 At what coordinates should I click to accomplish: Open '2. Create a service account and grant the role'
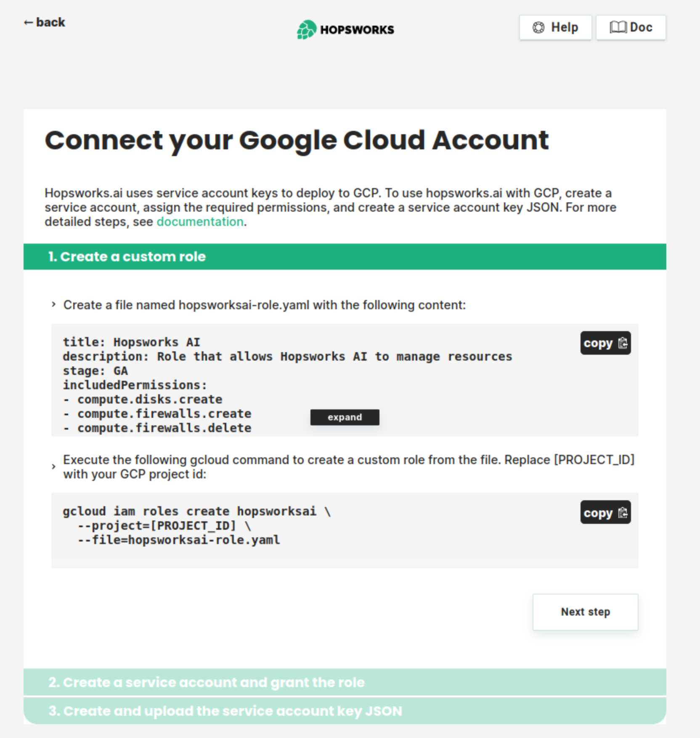(x=345, y=682)
